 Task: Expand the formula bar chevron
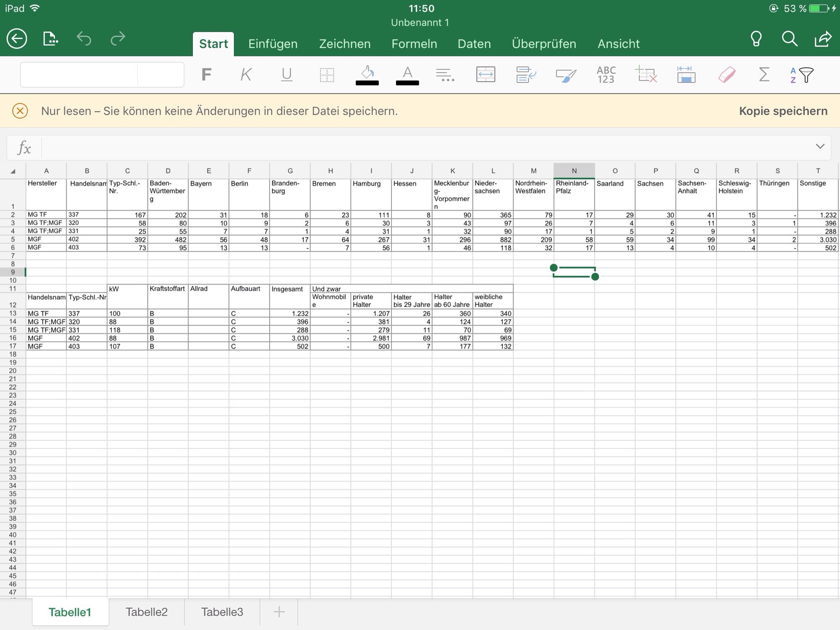tap(820, 147)
